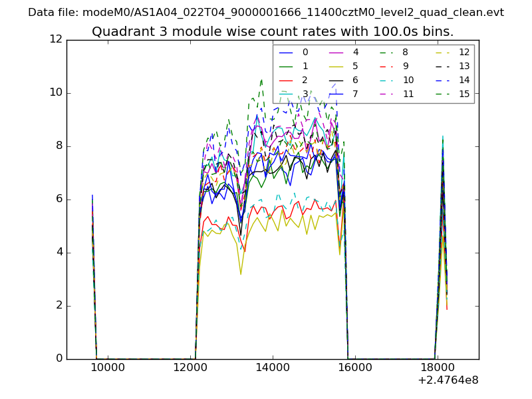Click the y-axis tick label 12
532x399 pixels.
tap(55, 40)
